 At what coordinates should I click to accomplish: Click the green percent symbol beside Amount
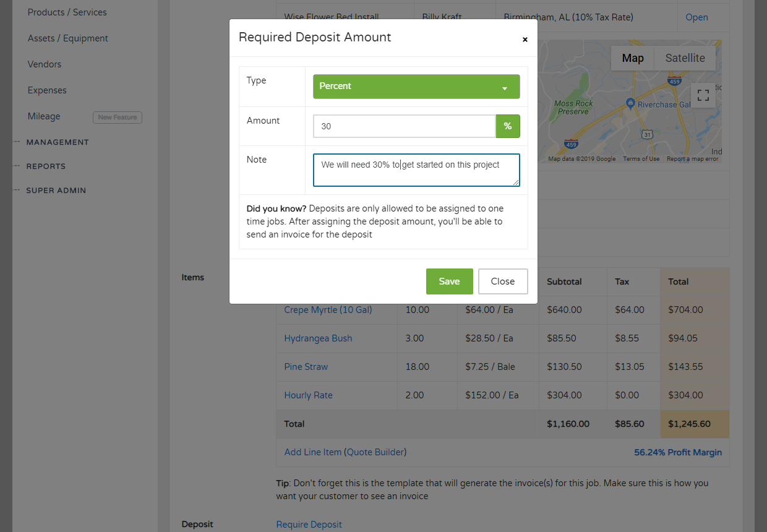pos(508,126)
